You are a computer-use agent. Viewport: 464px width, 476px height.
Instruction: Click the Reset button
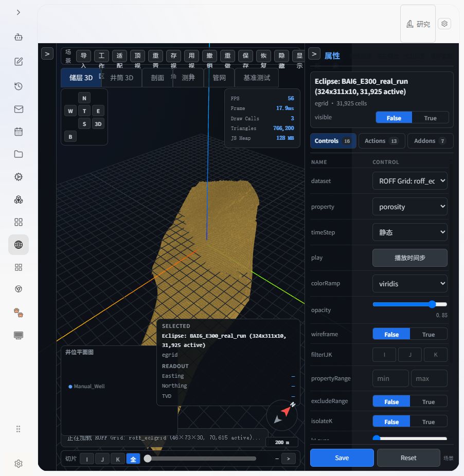(408, 457)
